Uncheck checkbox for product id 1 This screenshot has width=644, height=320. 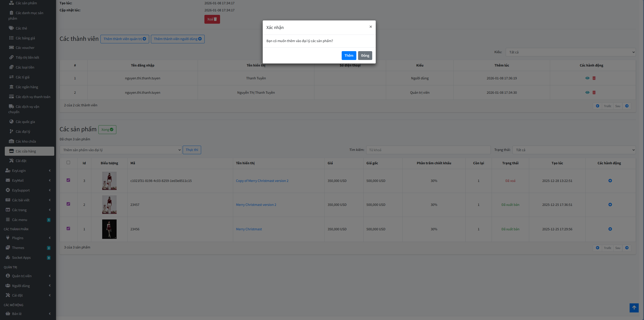tap(68, 229)
